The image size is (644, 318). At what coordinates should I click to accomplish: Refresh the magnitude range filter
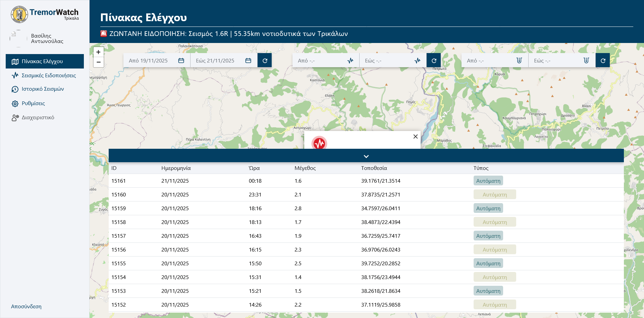(434, 60)
